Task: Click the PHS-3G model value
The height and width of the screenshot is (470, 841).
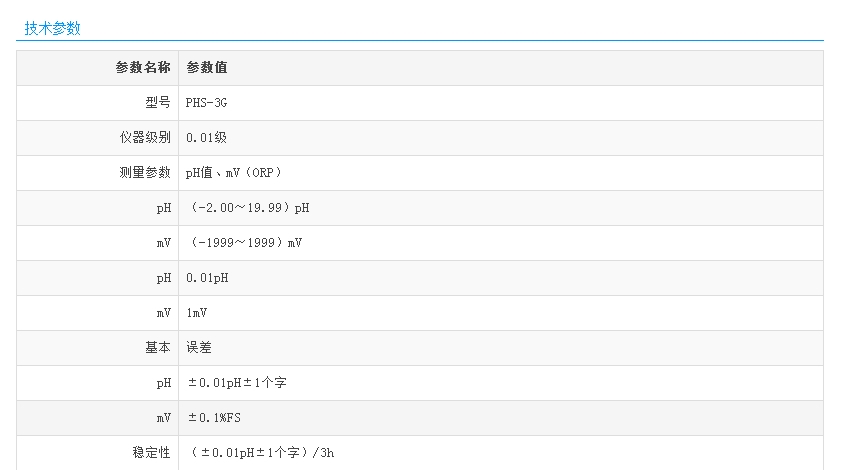Action: pos(207,103)
